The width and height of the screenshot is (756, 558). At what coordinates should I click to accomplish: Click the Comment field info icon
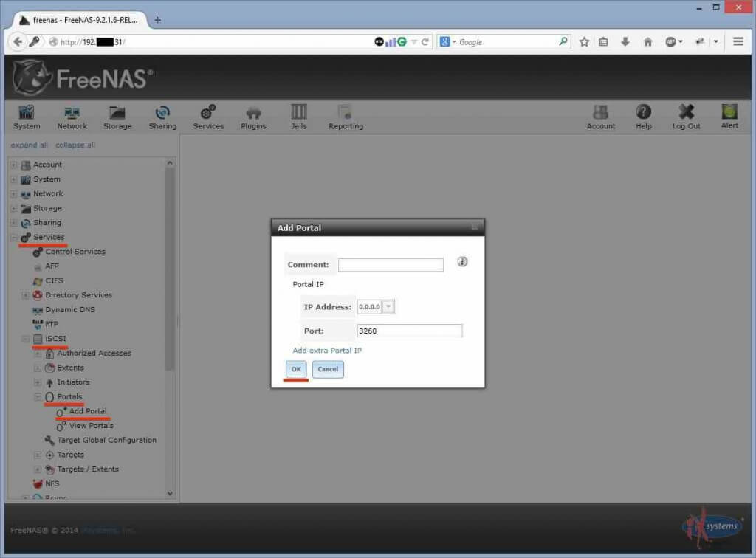click(x=463, y=262)
